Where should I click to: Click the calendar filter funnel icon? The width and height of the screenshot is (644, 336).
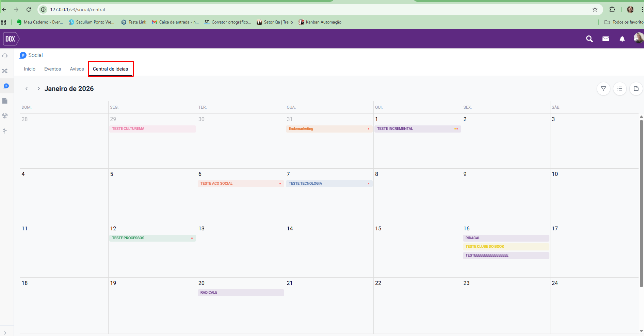(x=603, y=89)
